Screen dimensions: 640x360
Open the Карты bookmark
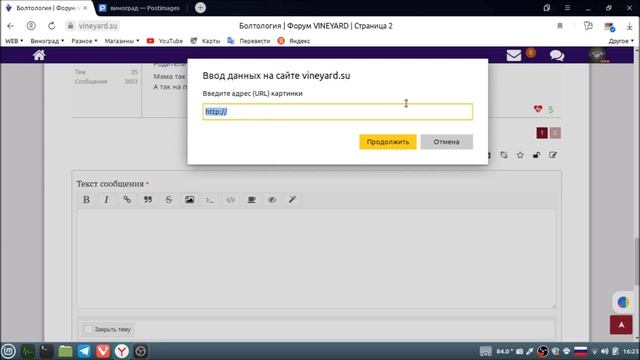tap(205, 41)
